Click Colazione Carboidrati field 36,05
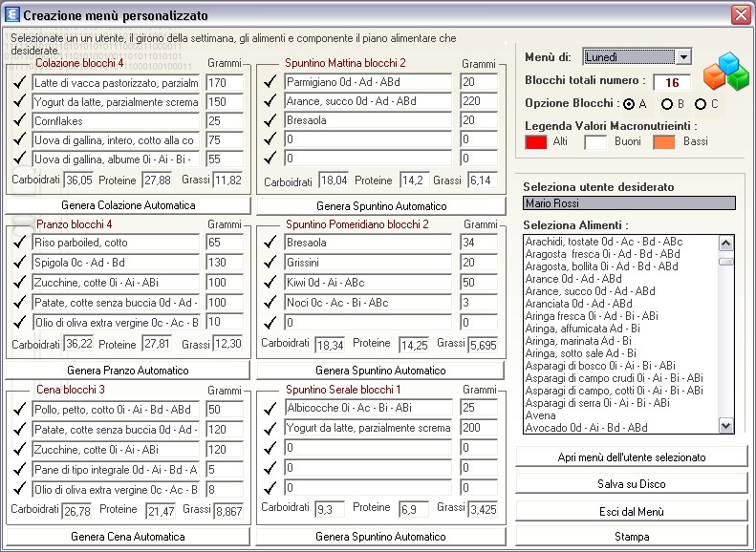This screenshot has height=552, width=756. point(78,180)
